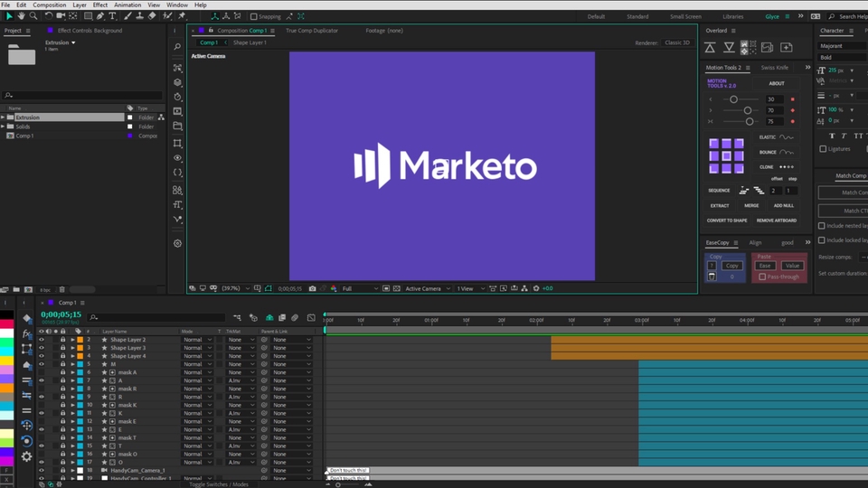Enable the Snapping checkbox

255,16
